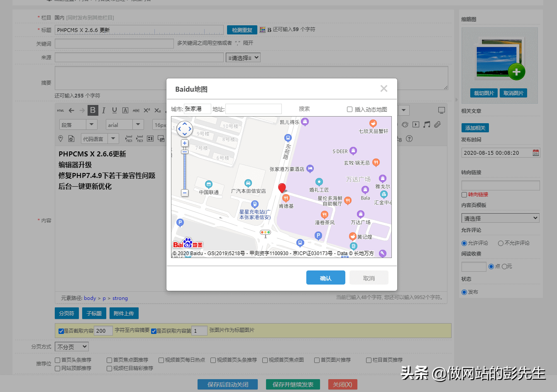Open 内容页模板 请选择 dropdown

tap(501, 218)
